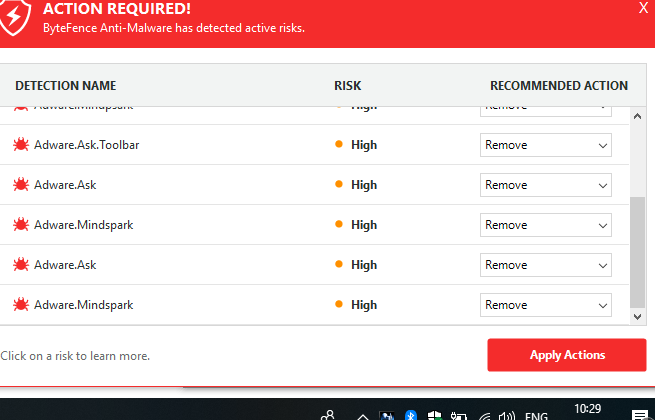The image size is (655, 420).
Task: Click the DETECTION NAME column header
Action: pos(66,86)
